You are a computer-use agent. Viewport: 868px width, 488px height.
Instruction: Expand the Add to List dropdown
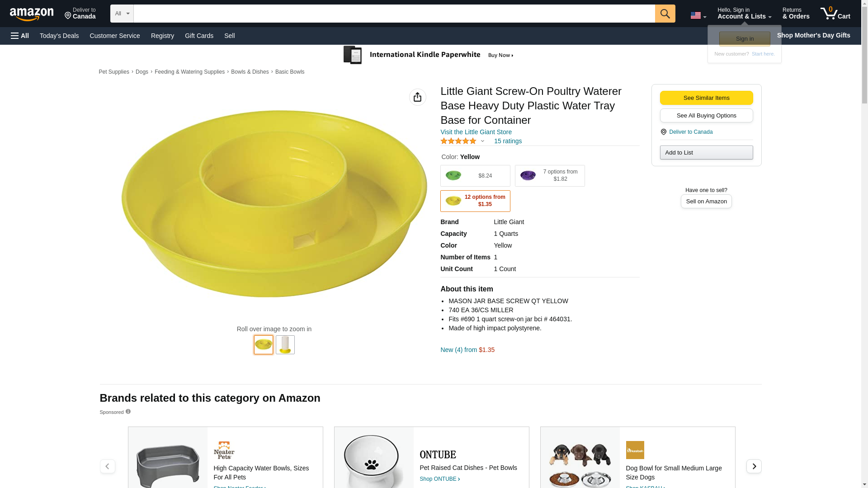click(706, 152)
